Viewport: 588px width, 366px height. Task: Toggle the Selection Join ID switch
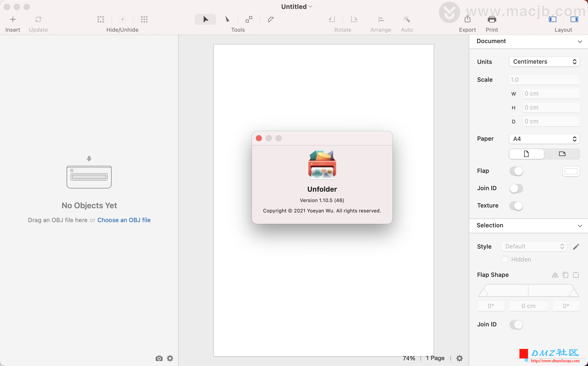[x=516, y=325]
